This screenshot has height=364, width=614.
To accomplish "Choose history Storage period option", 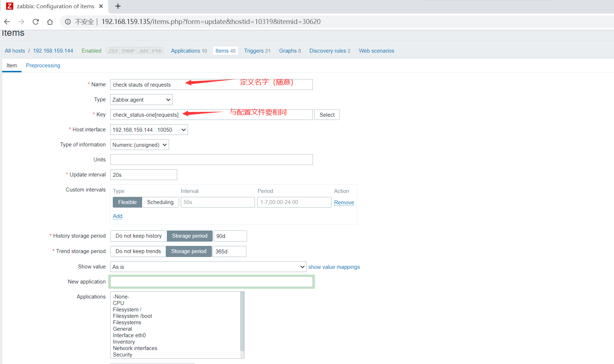I will 190,236.
